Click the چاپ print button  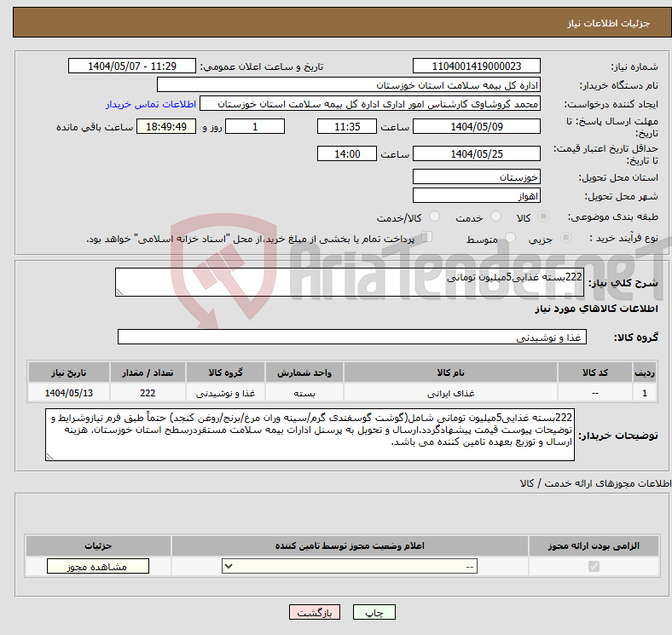tap(374, 612)
